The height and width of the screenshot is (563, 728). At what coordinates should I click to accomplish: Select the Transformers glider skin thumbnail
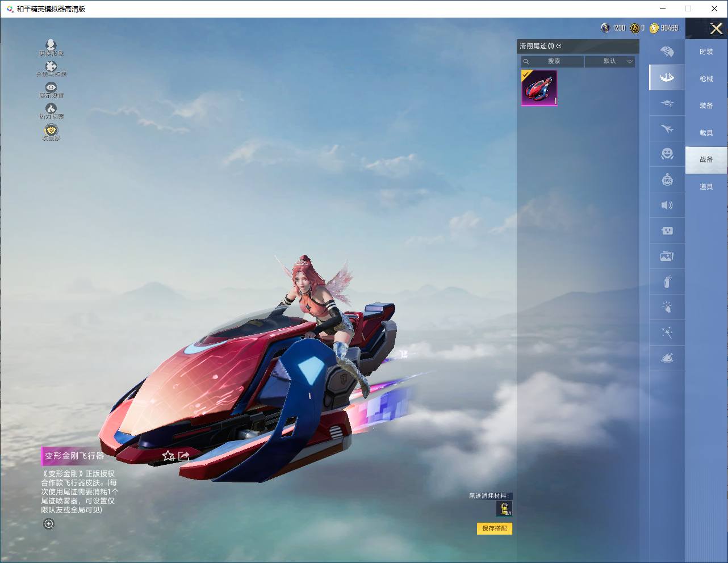539,88
